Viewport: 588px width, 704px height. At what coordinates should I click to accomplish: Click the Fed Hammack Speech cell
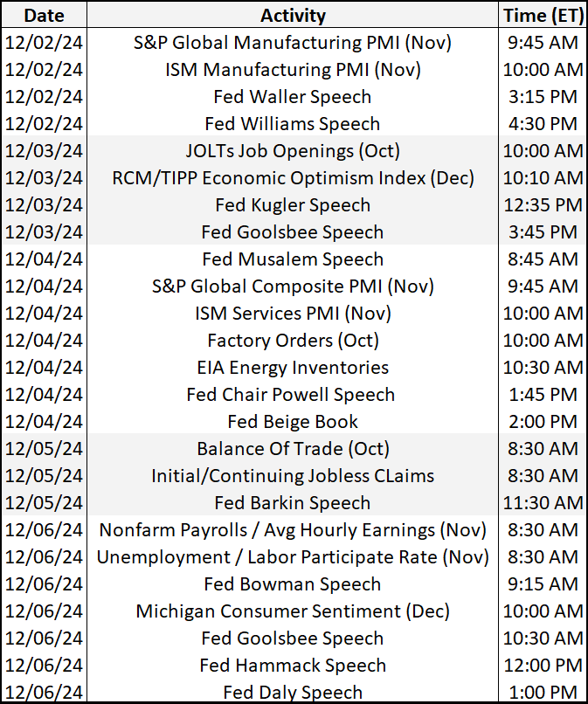click(x=293, y=666)
